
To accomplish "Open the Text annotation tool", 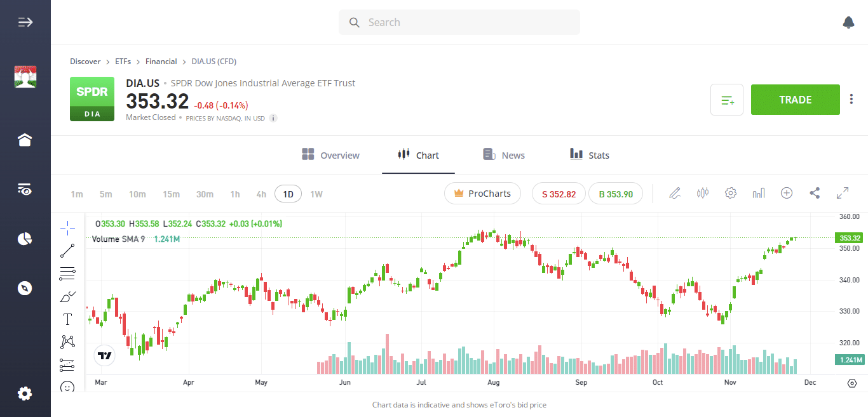I will coord(67,319).
